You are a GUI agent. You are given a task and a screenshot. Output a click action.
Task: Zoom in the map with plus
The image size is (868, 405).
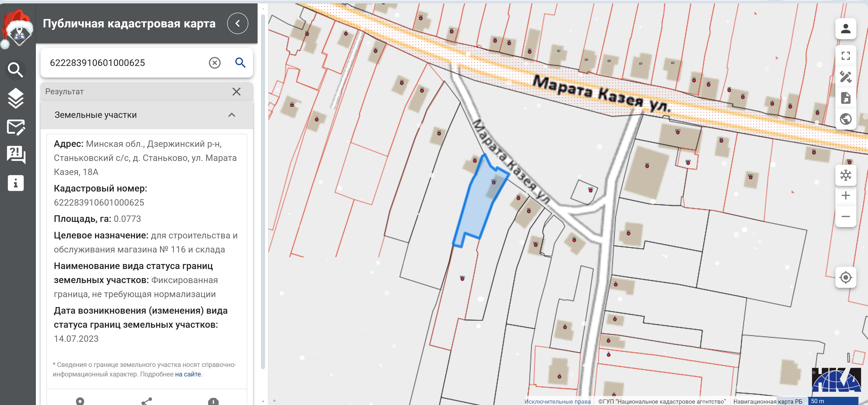[x=845, y=196]
